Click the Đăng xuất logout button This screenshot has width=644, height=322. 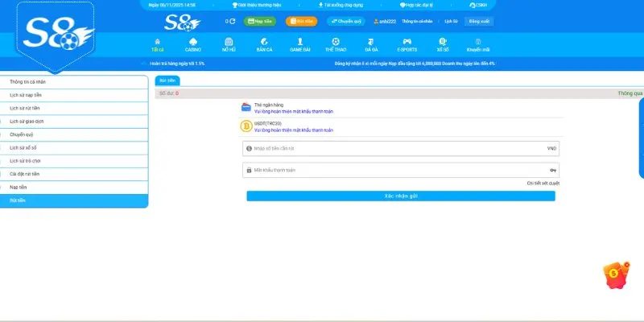click(x=478, y=22)
